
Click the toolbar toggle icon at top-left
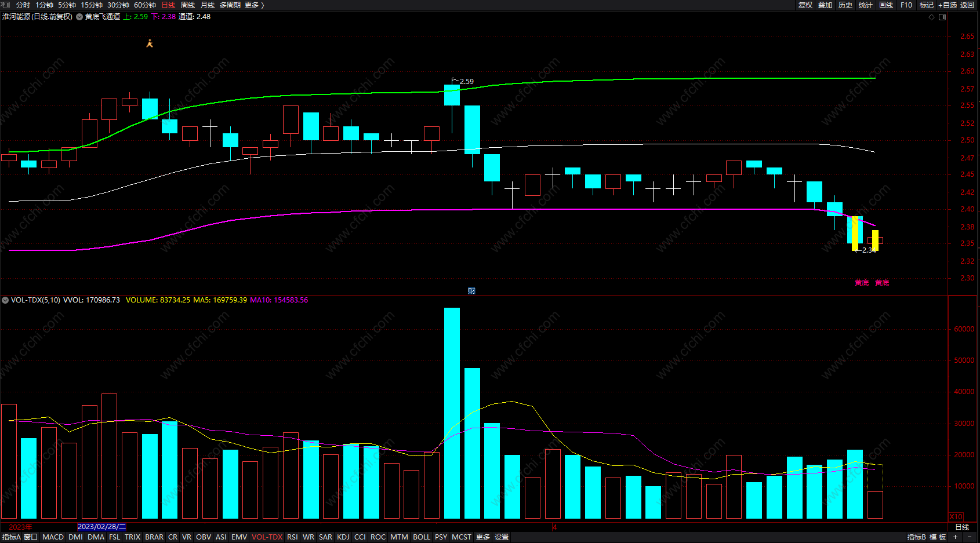[6, 5]
